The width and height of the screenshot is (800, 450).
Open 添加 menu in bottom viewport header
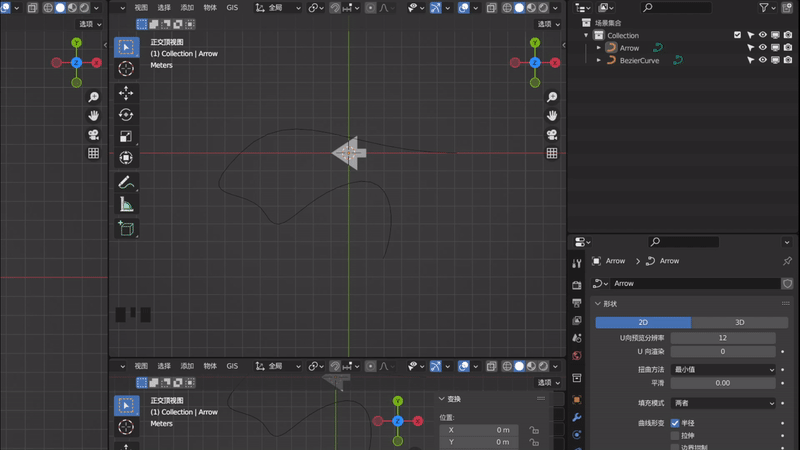[x=187, y=366]
